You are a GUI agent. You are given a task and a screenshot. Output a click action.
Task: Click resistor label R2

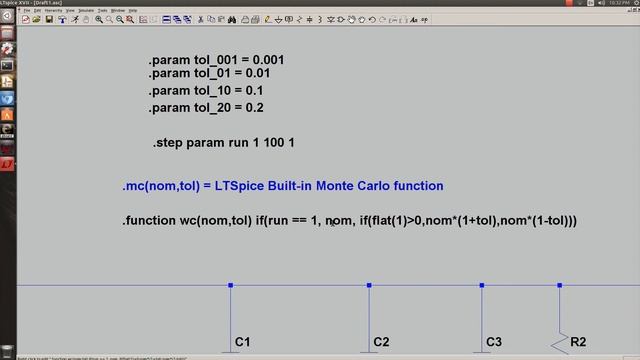[578, 342]
